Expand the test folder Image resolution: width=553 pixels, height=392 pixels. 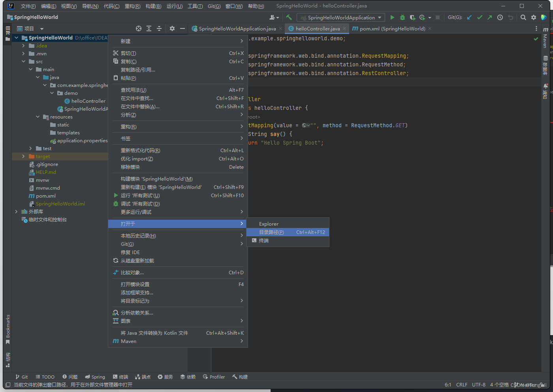[x=30, y=149]
